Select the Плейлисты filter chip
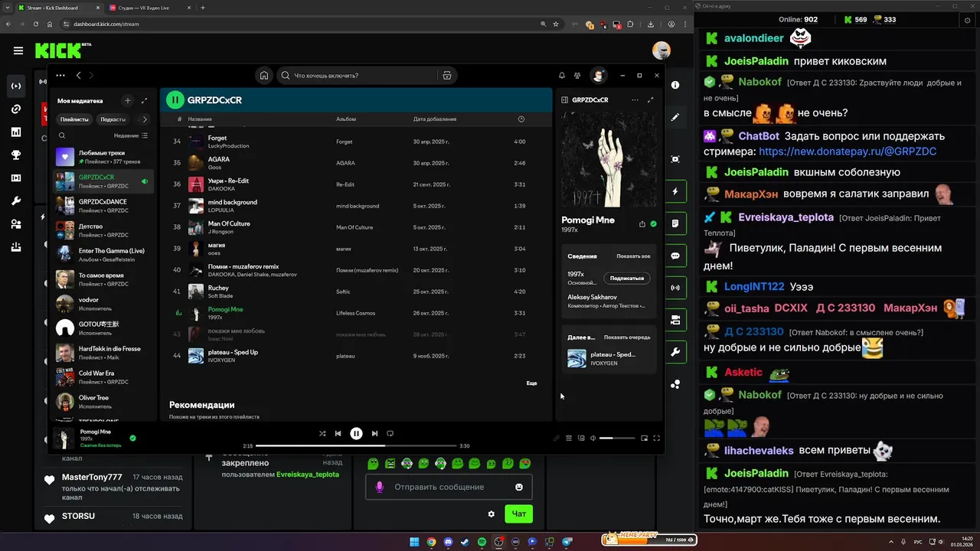 coord(74,119)
